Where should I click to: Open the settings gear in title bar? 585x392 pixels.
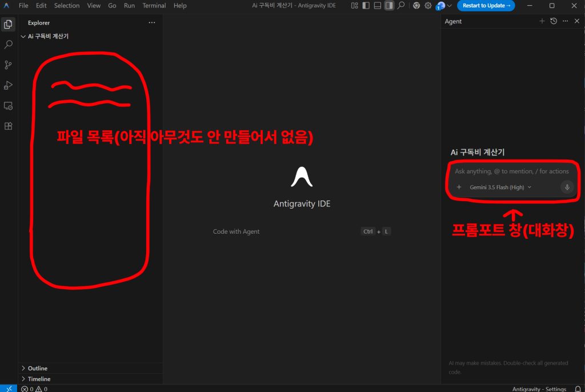428,6
